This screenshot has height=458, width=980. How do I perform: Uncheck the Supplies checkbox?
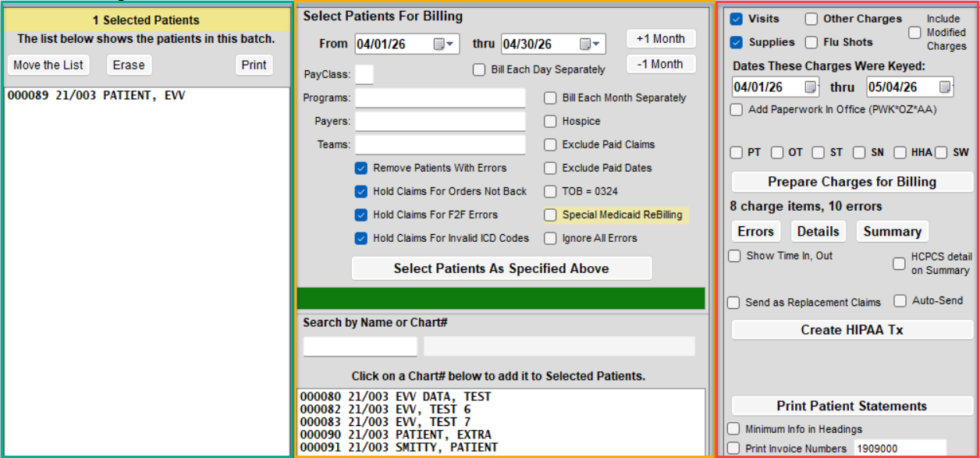736,42
